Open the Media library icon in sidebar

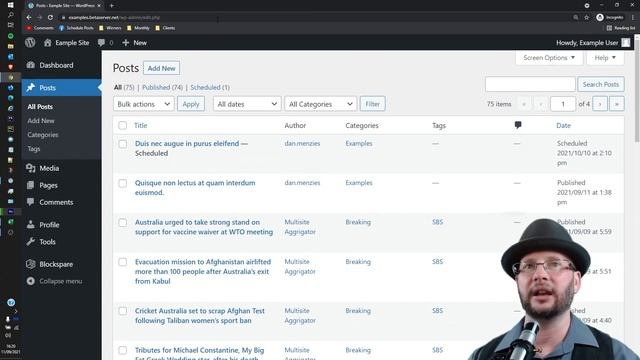click(31, 168)
